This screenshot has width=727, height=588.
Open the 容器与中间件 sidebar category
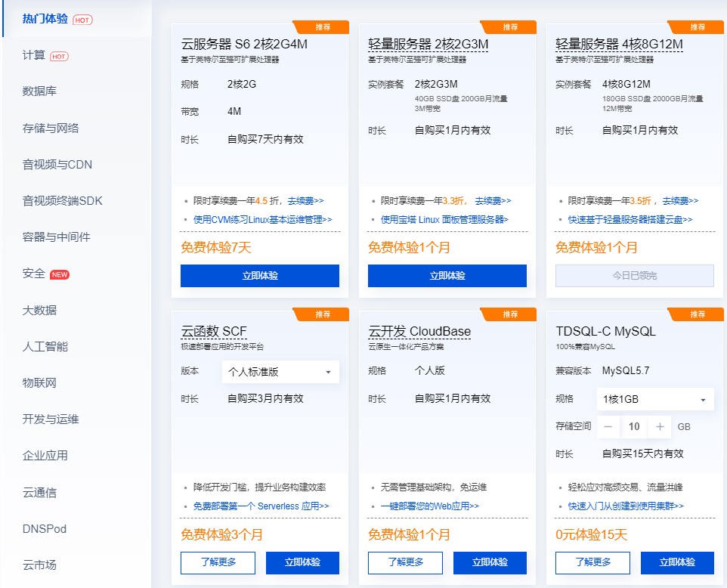pyautogui.click(x=56, y=237)
